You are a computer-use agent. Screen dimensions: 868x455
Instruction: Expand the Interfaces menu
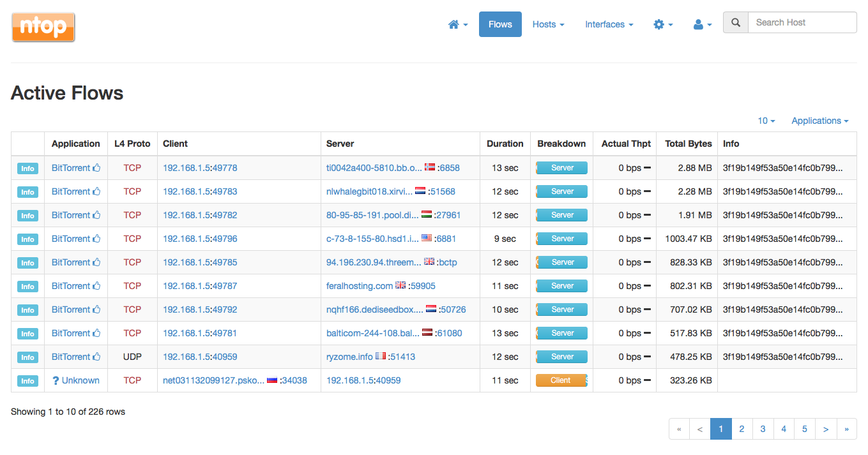[x=609, y=24]
